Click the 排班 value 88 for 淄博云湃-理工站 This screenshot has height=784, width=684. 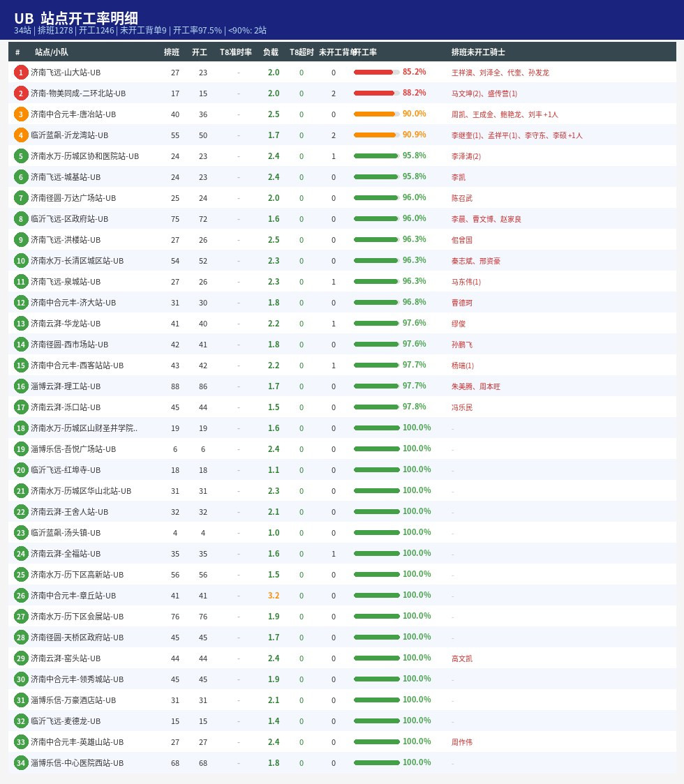pos(175,387)
